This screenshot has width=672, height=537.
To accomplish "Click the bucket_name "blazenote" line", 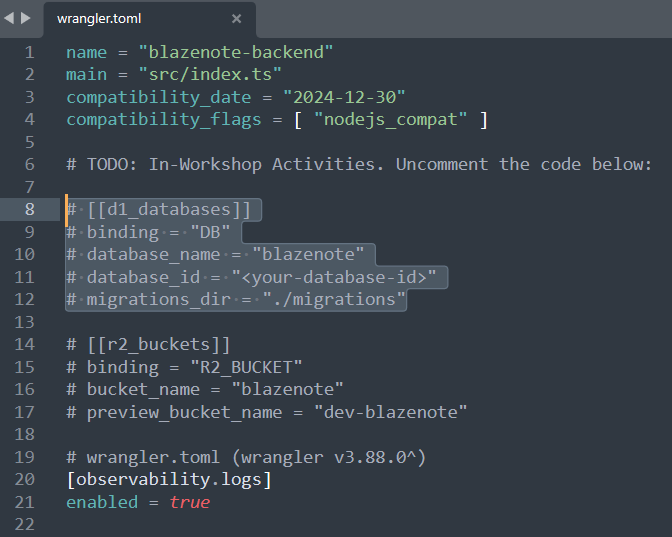I will pos(205,390).
